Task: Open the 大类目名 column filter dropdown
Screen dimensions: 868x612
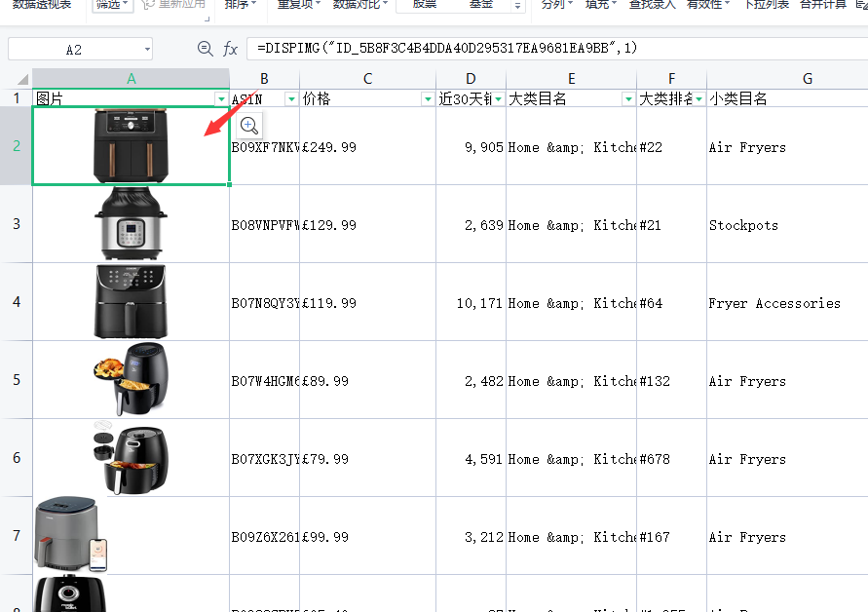Action: 629,99
